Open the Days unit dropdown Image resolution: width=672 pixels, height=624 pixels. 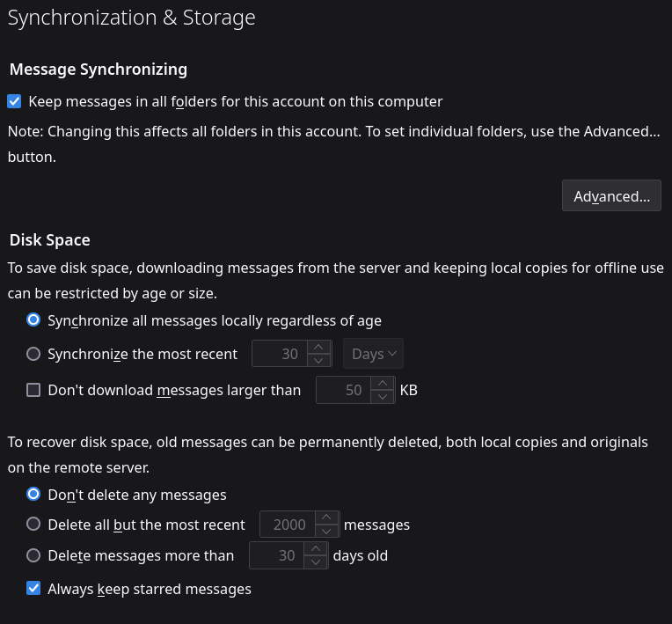click(373, 354)
